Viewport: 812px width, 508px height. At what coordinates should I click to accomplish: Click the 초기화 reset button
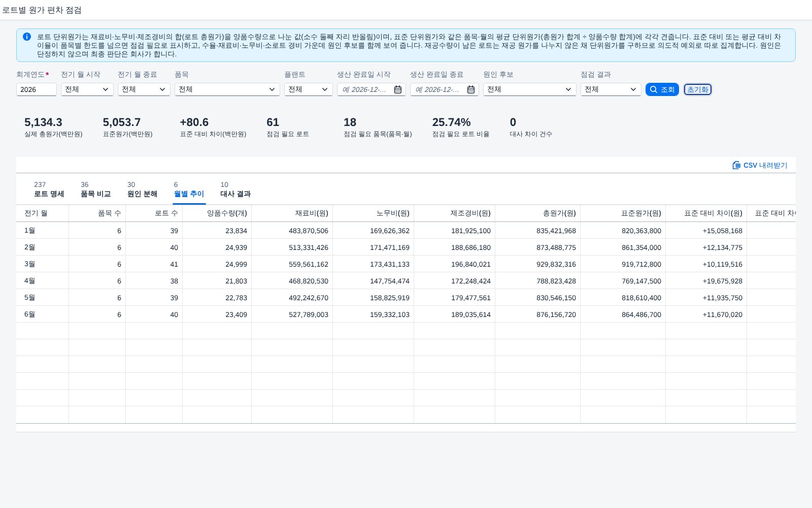[x=698, y=89]
